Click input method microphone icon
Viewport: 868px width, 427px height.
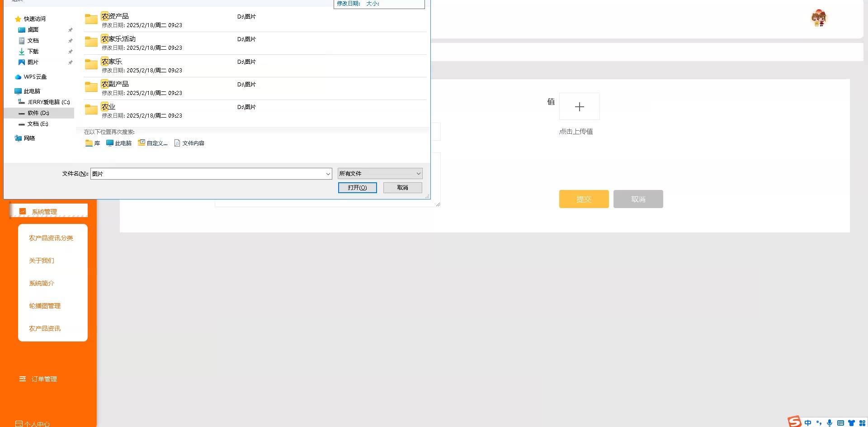pos(830,423)
